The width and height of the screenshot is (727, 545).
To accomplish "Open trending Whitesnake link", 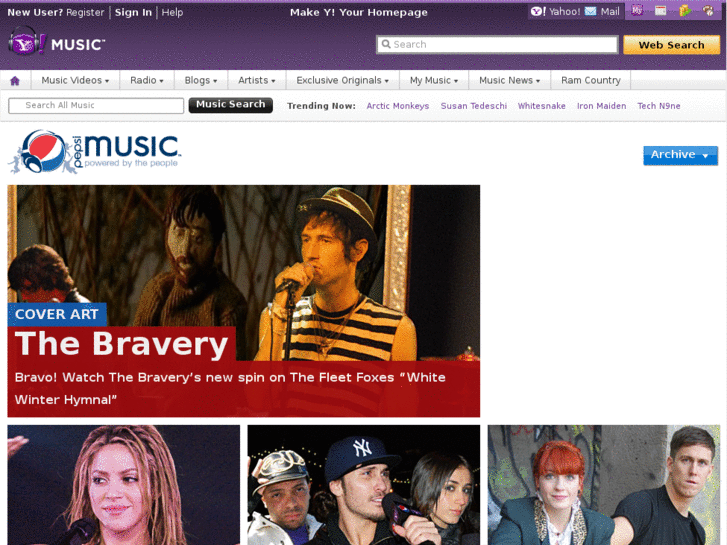I will click(541, 106).
